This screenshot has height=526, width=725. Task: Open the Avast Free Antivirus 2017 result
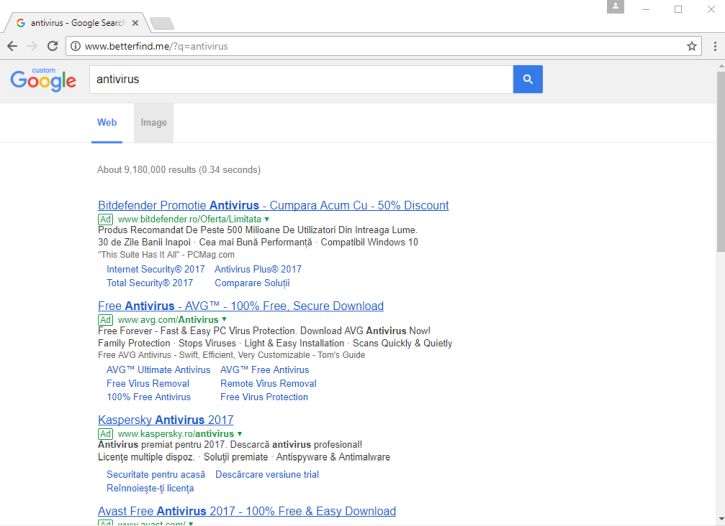(x=247, y=511)
